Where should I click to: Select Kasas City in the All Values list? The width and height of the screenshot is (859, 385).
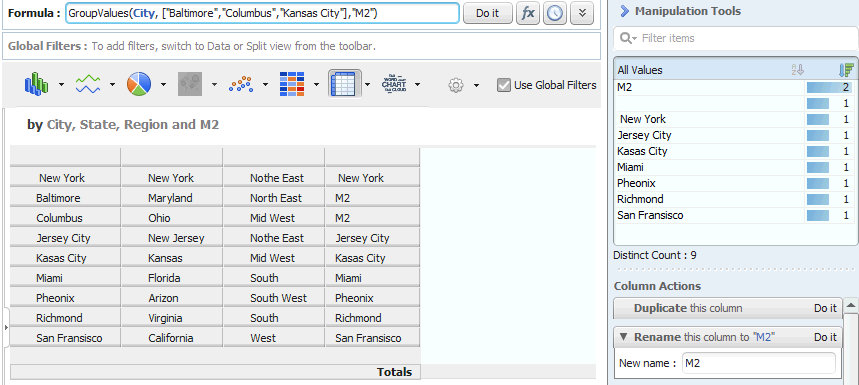point(735,151)
